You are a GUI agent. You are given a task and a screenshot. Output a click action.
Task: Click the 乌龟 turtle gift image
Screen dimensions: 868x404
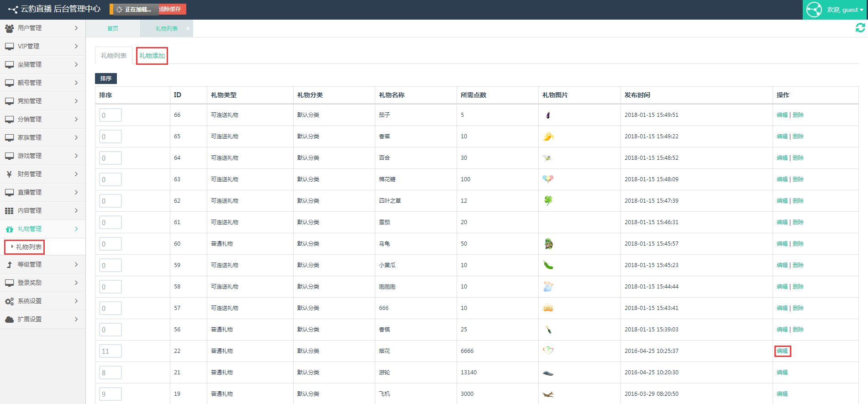point(548,244)
